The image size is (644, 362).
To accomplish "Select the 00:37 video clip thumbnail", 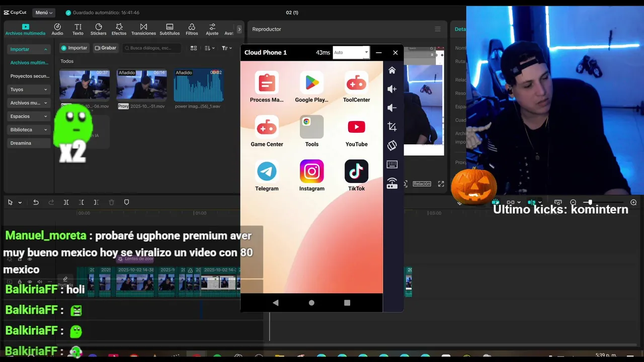I will [x=85, y=85].
